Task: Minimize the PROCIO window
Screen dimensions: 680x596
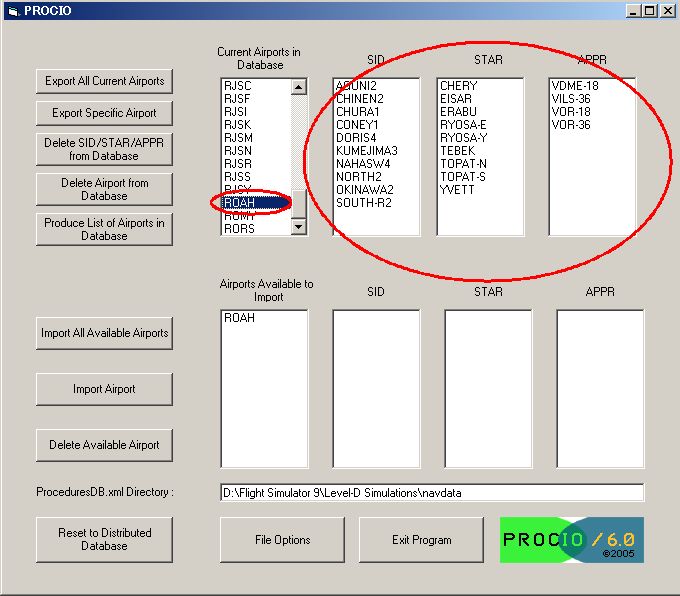Action: (x=634, y=11)
